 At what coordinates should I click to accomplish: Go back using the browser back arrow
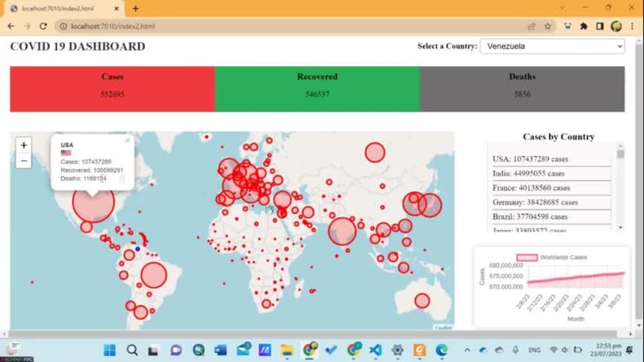point(11,26)
